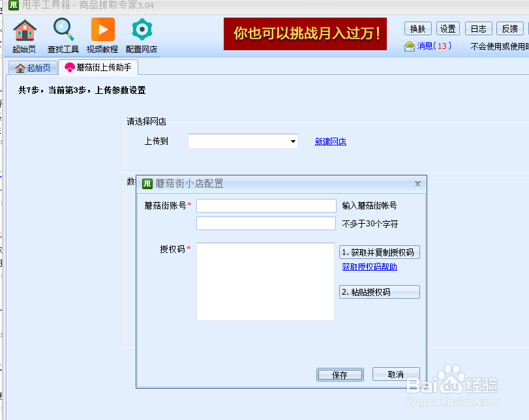Screen dimensions: 529x420
Task: Click the green 甩 app icon in title bar
Action: 14,5
